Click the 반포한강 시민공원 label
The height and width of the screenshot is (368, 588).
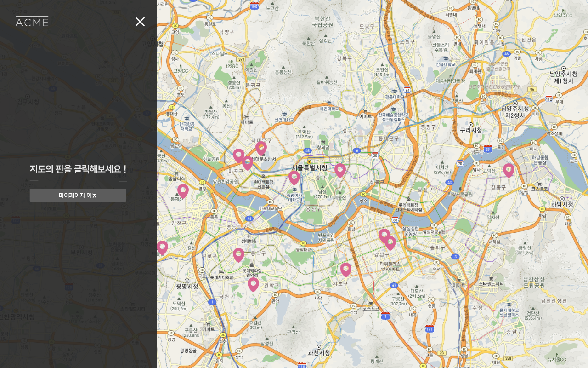(326, 237)
